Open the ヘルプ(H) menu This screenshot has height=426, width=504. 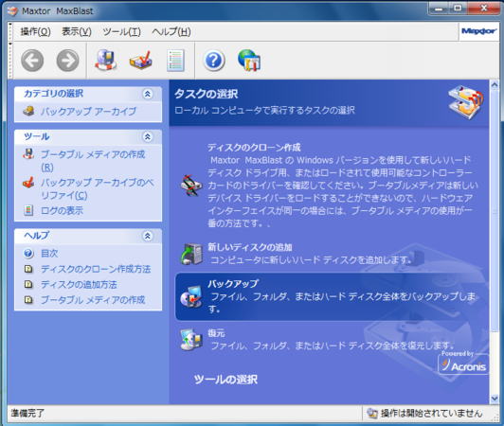click(x=171, y=31)
